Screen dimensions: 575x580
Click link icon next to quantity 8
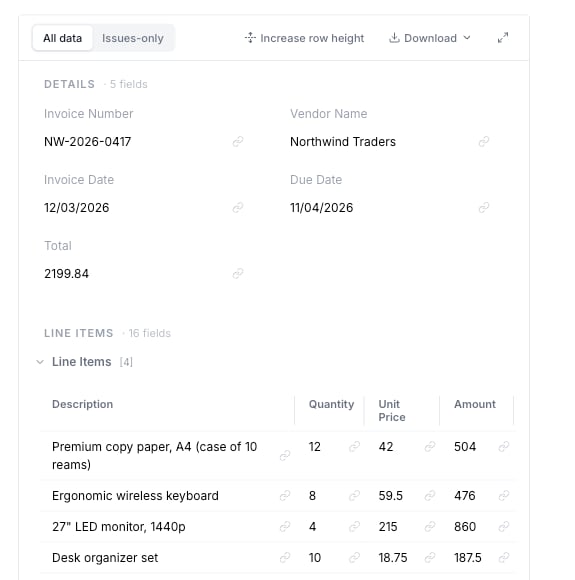354,495
